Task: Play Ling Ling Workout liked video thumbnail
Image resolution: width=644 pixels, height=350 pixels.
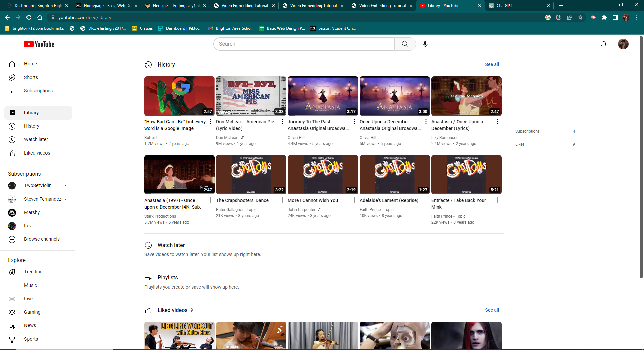Action: point(179,336)
